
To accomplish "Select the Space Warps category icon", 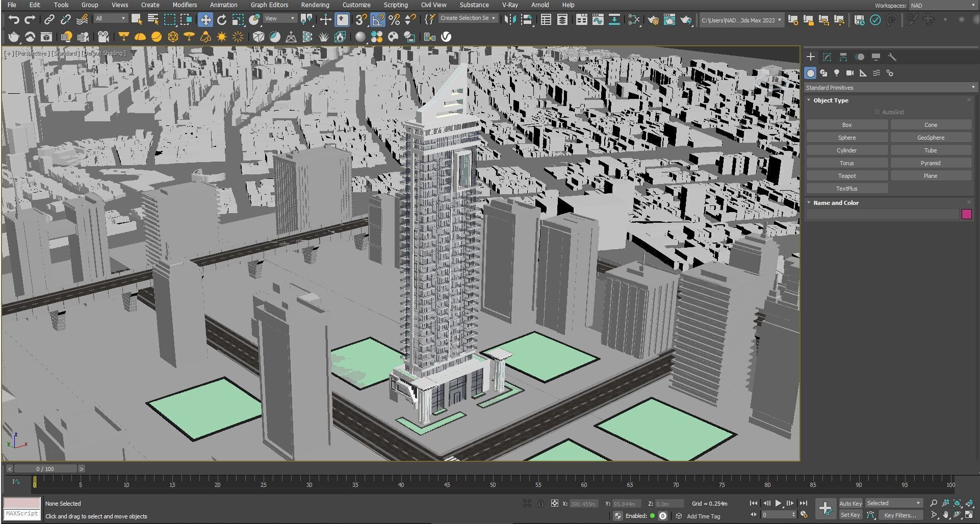I will pyautogui.click(x=876, y=73).
